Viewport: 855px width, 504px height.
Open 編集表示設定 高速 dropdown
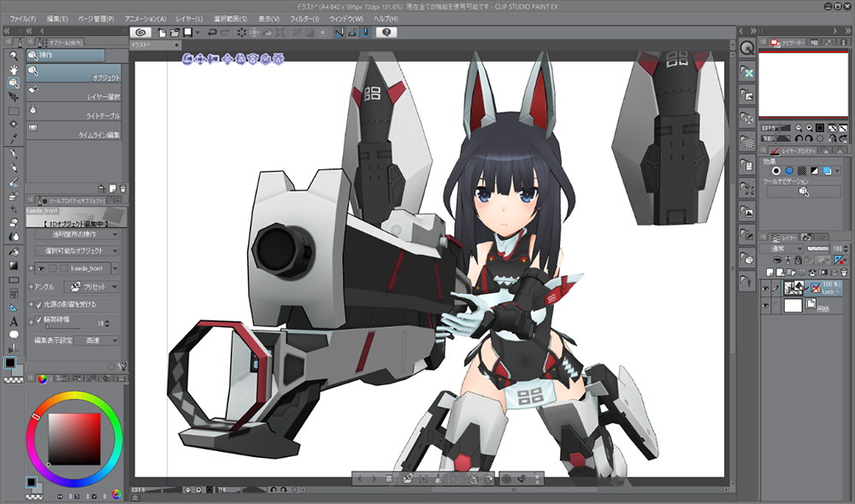click(x=96, y=341)
